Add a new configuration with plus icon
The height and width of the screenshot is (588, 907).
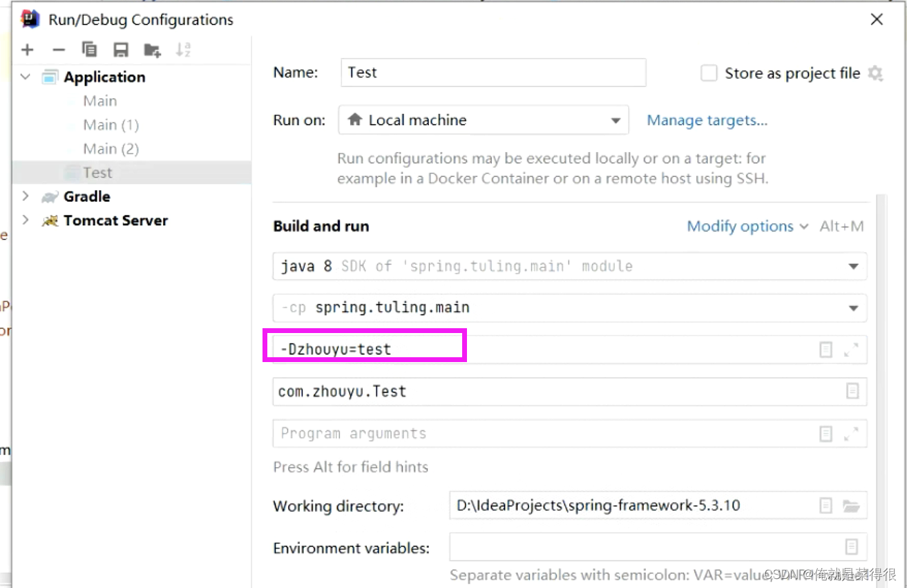27,50
